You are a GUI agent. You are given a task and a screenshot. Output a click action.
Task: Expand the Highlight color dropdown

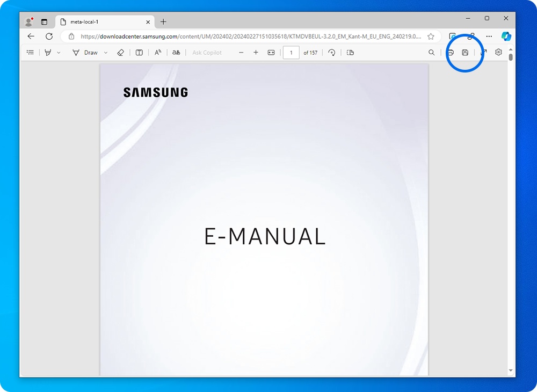pyautogui.click(x=59, y=52)
